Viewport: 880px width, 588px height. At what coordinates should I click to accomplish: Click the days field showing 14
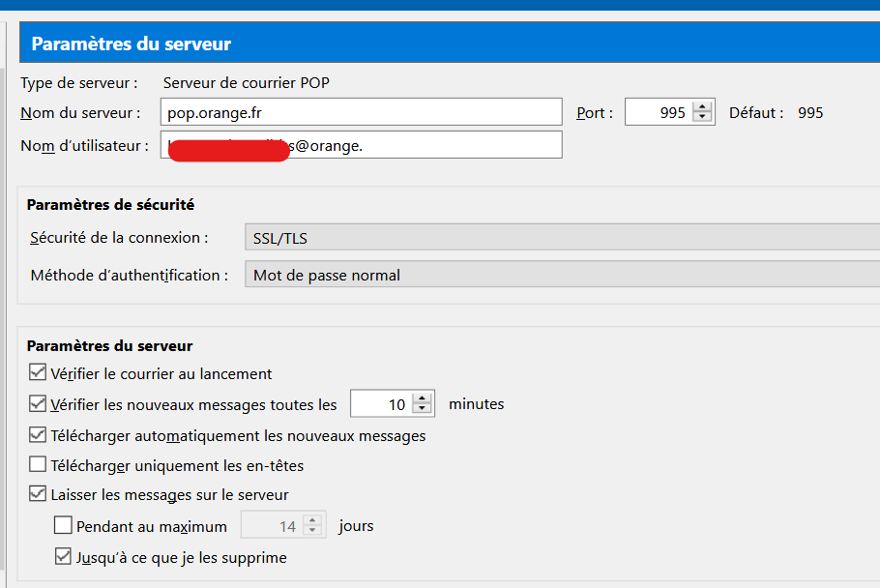point(280,524)
